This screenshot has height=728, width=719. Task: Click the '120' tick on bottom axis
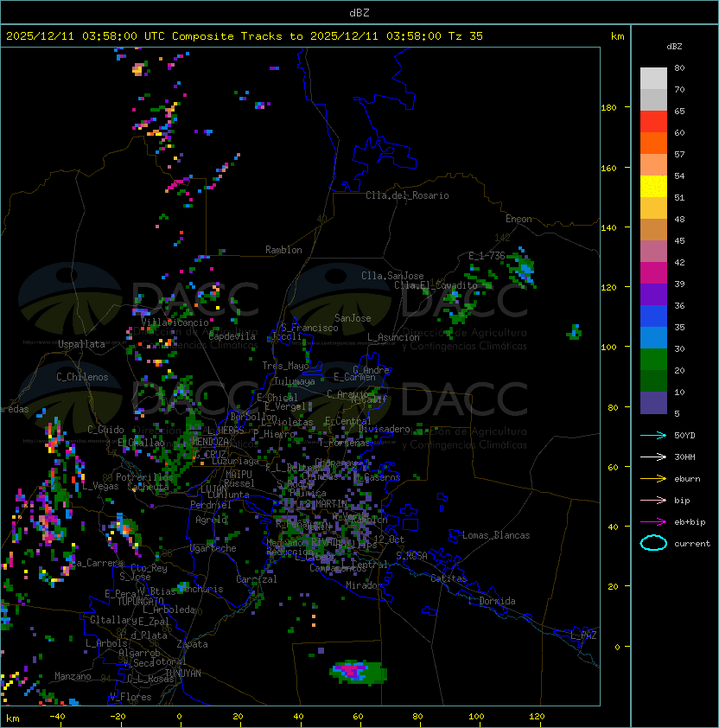tap(537, 717)
